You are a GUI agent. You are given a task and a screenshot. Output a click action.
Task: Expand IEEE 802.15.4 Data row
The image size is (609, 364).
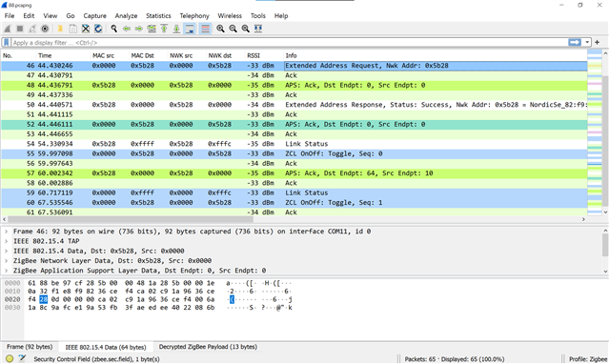[7, 251]
